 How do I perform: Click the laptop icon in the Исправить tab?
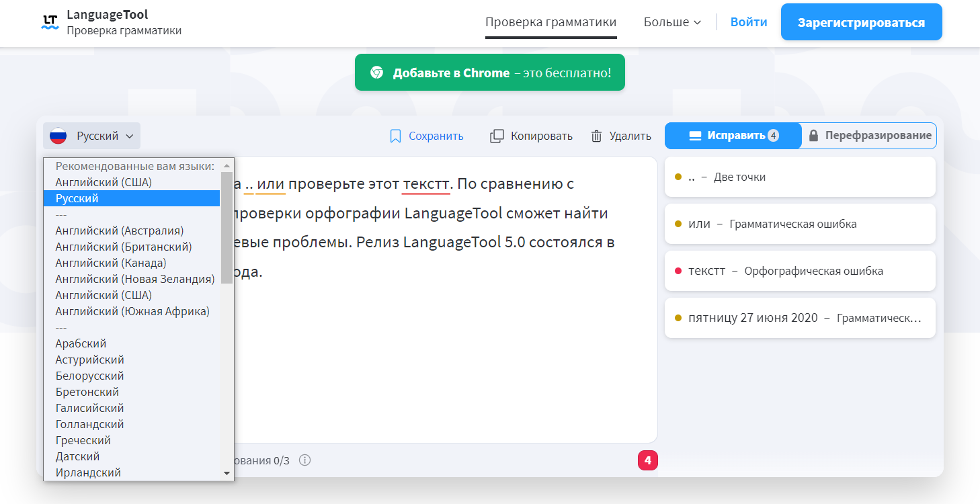coord(695,136)
